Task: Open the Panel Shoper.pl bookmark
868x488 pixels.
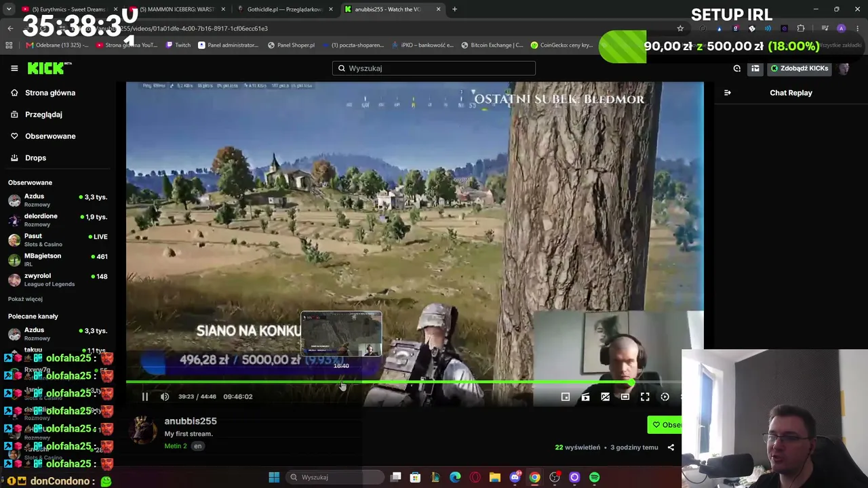Action: tap(291, 45)
